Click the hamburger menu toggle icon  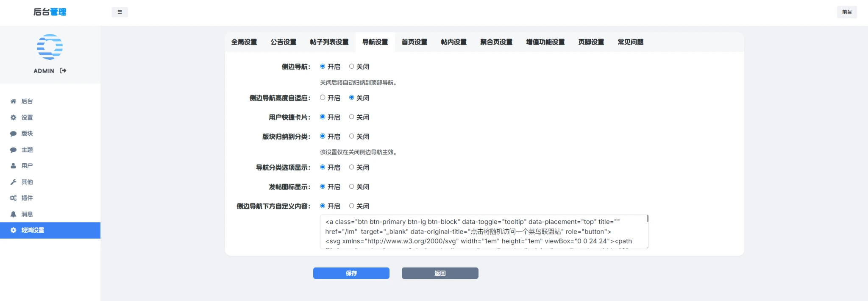pos(120,12)
